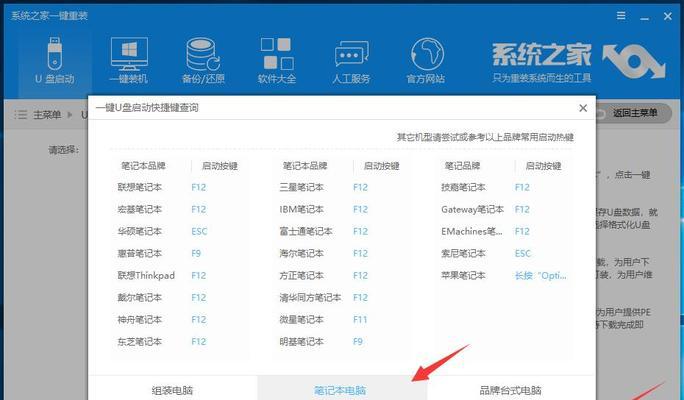Click IBM笔记本 row label

(x=301, y=209)
